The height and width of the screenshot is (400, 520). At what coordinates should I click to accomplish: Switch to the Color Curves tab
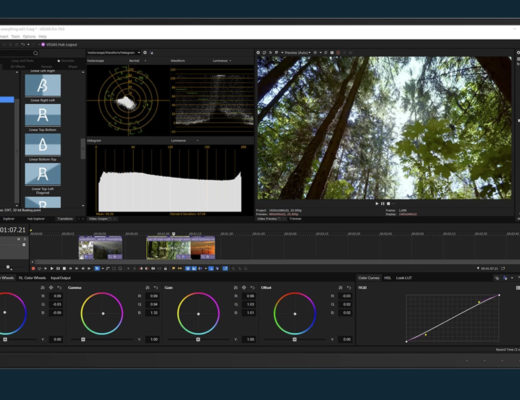pos(369,278)
